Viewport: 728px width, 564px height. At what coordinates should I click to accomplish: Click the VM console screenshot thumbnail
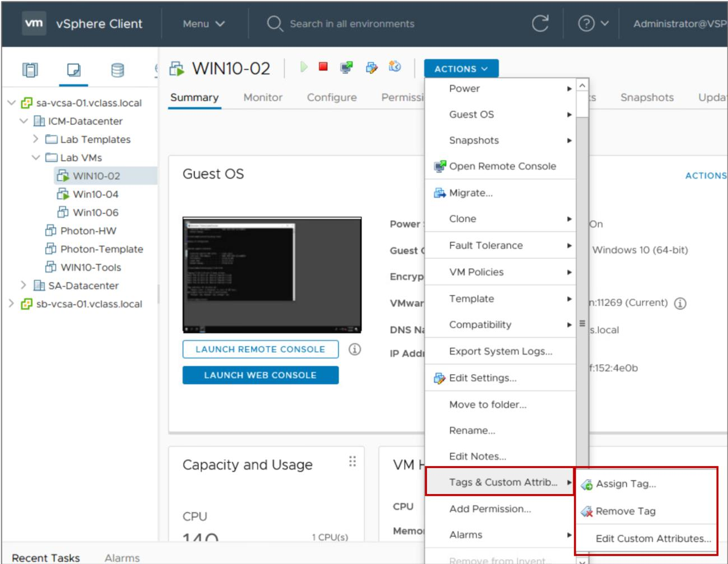pos(272,275)
